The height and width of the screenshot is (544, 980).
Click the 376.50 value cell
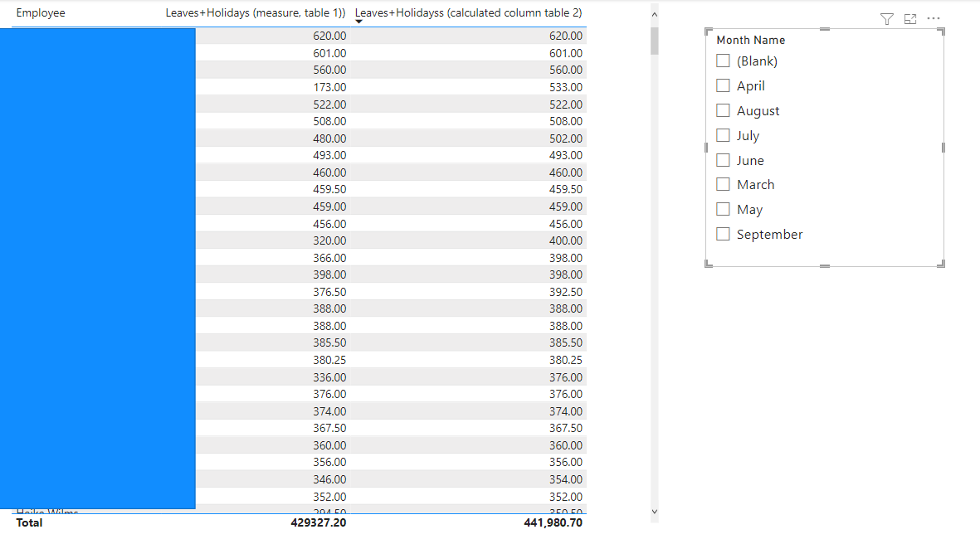[x=329, y=292]
